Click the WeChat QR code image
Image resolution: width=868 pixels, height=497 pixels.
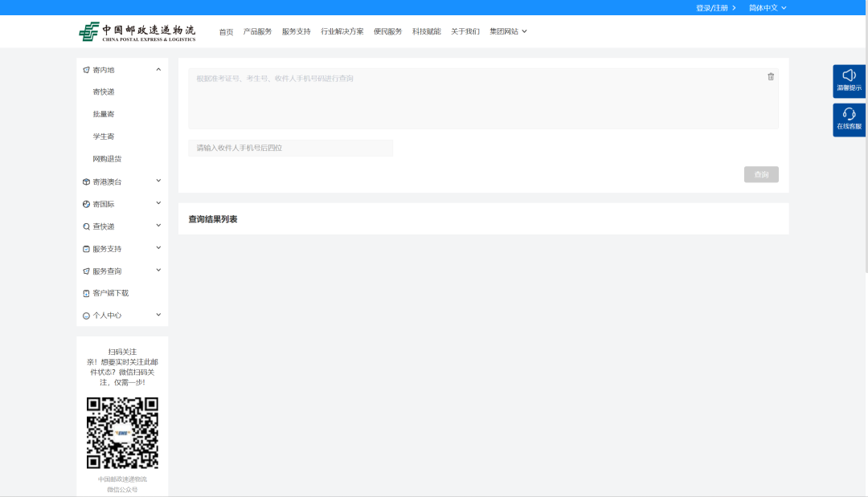click(122, 433)
